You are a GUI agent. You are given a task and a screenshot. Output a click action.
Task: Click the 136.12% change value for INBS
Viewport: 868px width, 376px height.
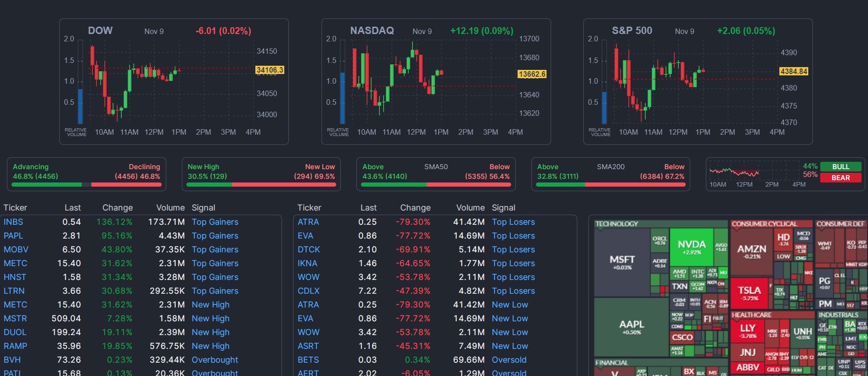point(114,222)
